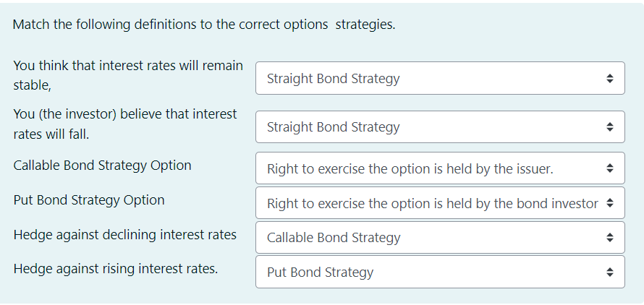Click arrow icon on rates will fall row

(x=609, y=127)
